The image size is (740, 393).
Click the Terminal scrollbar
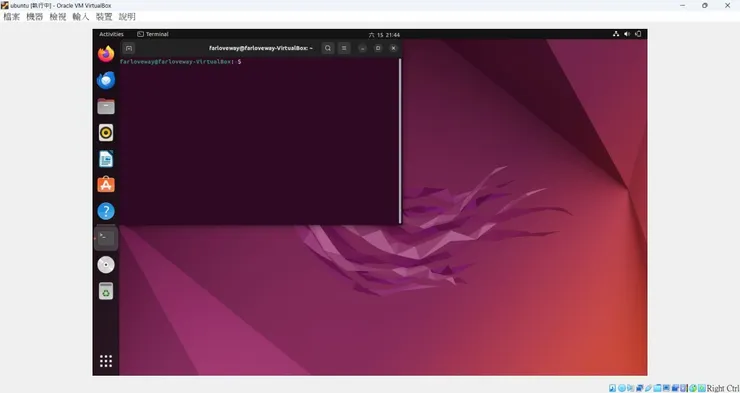[x=400, y=141]
